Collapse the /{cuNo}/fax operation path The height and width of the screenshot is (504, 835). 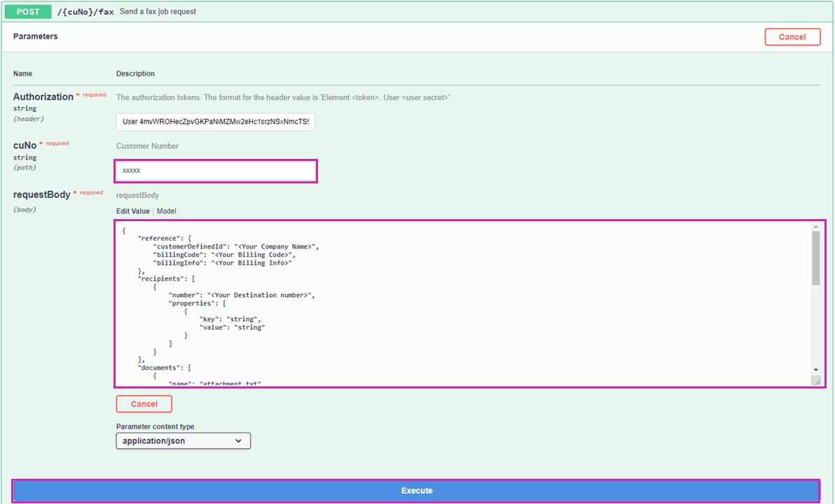coord(85,12)
